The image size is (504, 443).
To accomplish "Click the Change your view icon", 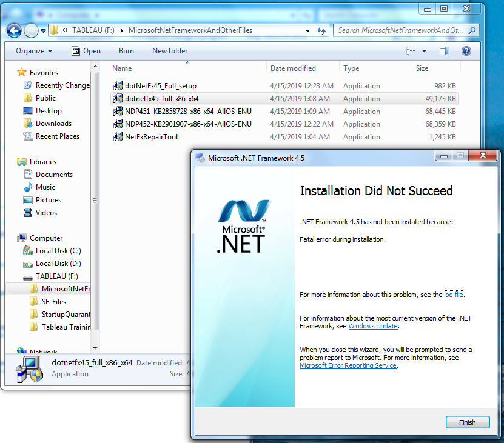I will (x=411, y=51).
